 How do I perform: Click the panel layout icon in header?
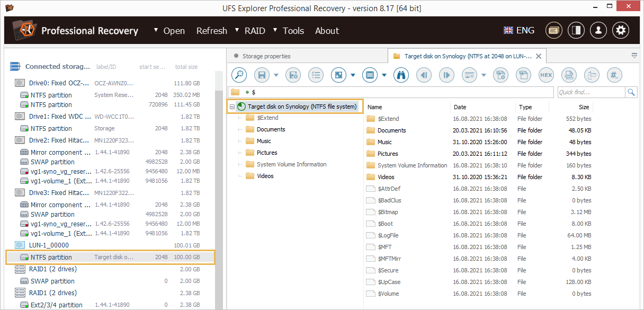576,30
